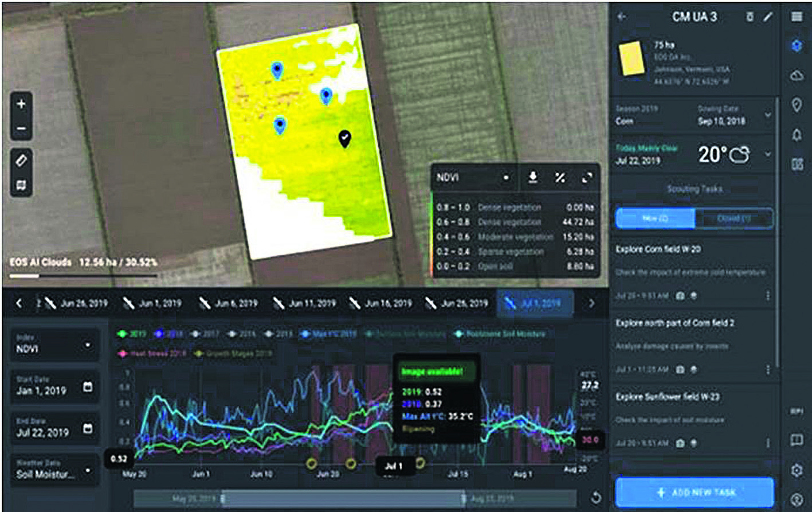Screen dimensions: 812x512
Task: Delete field using the trash icon
Action: tap(750, 17)
